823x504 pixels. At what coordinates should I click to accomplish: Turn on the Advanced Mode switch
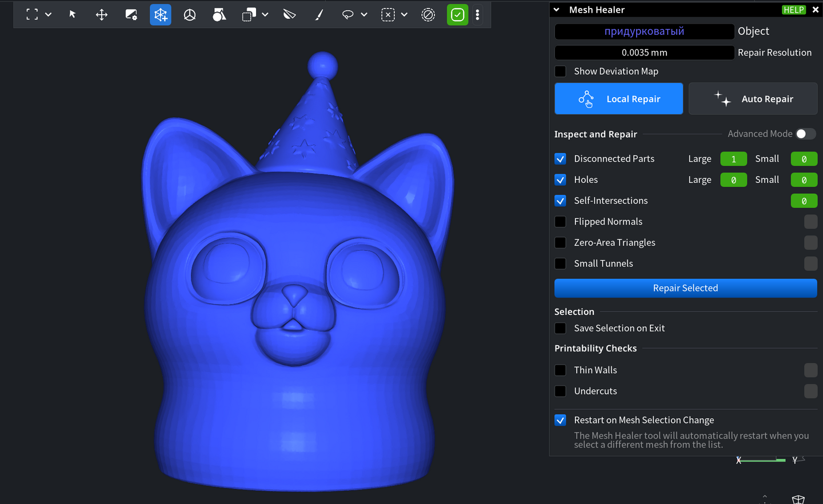pyautogui.click(x=805, y=134)
